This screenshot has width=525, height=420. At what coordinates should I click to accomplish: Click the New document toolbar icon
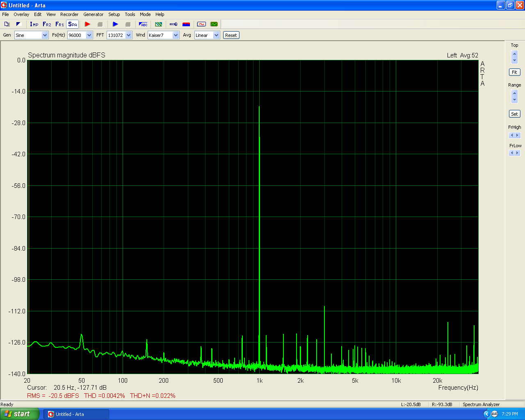(7, 24)
